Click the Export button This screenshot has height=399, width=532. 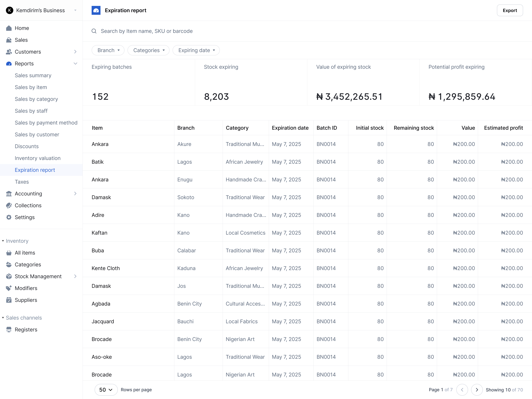pos(510,10)
